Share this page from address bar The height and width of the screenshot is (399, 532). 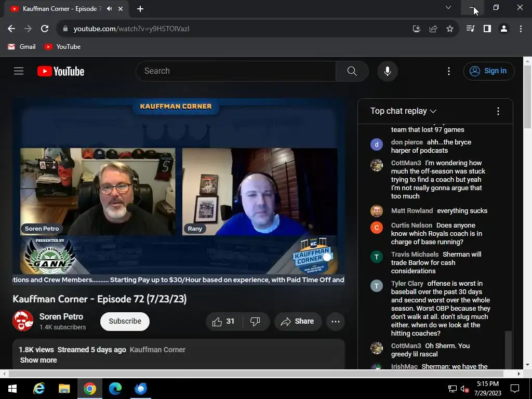point(433,29)
